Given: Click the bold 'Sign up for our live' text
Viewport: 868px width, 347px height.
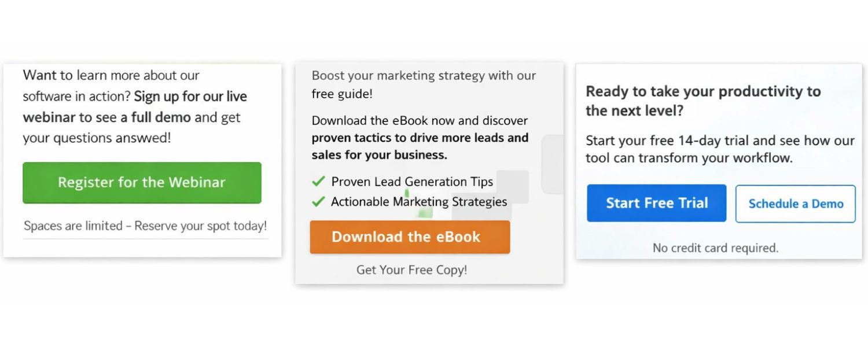Looking at the screenshot, I should pyautogui.click(x=190, y=97).
